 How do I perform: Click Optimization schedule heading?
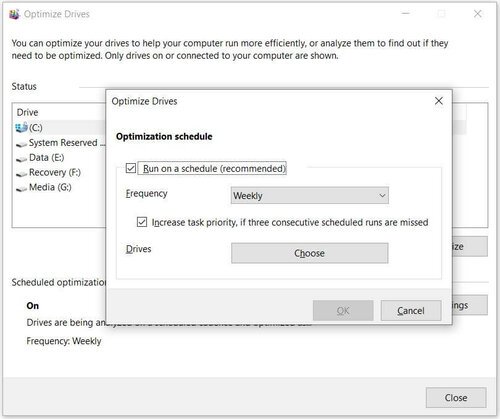click(164, 136)
